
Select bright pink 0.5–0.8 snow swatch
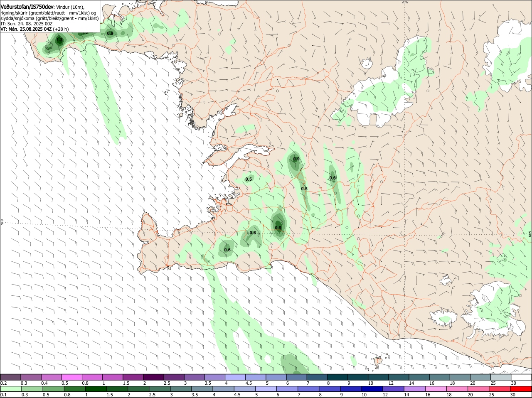(71, 377)
